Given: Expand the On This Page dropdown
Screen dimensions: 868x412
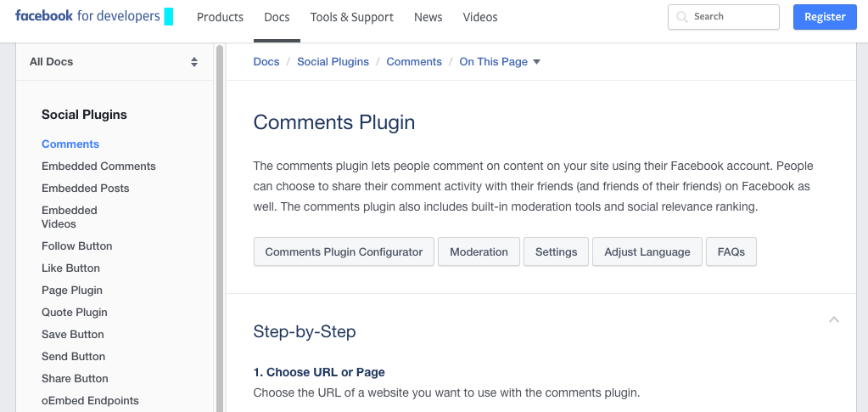Looking at the screenshot, I should coord(500,61).
